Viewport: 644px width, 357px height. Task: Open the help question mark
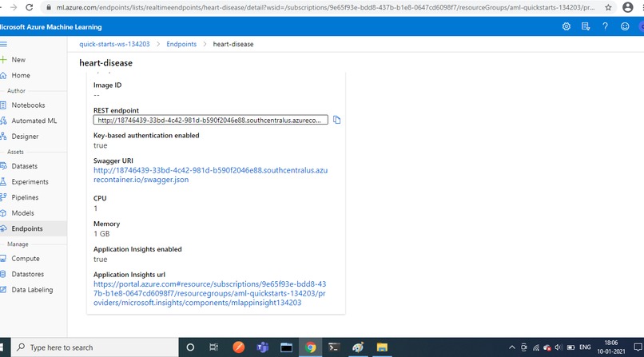coord(605,26)
